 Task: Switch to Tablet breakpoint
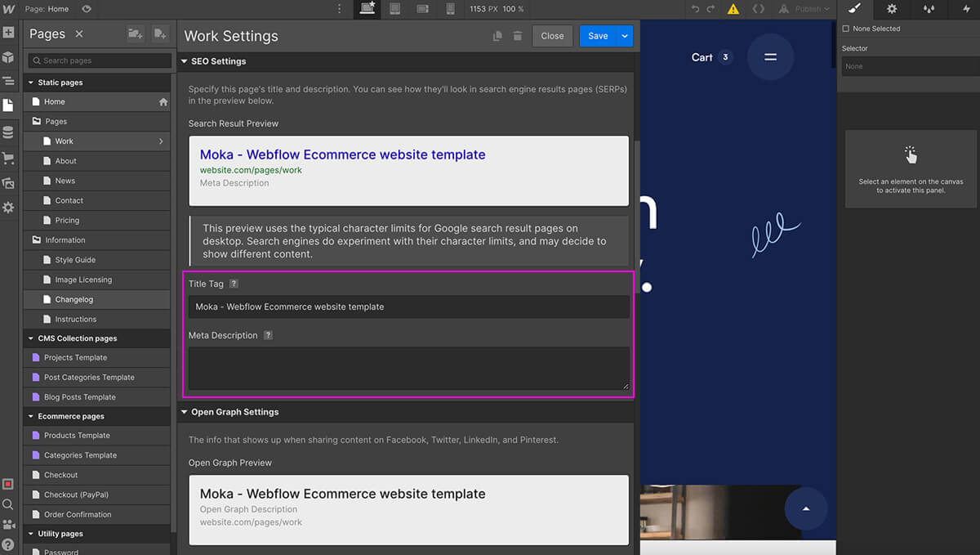pyautogui.click(x=395, y=9)
